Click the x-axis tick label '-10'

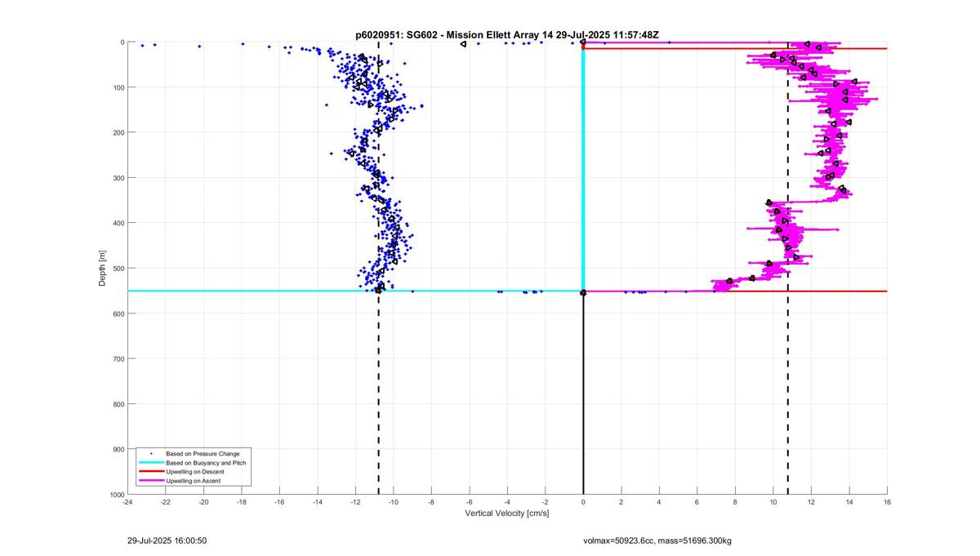pyautogui.click(x=394, y=503)
